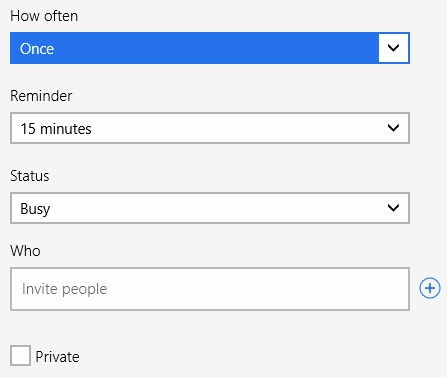Screen dimensions: 447x378
Task: Expand the Status dropdown chevron
Action: pyautogui.click(x=393, y=208)
